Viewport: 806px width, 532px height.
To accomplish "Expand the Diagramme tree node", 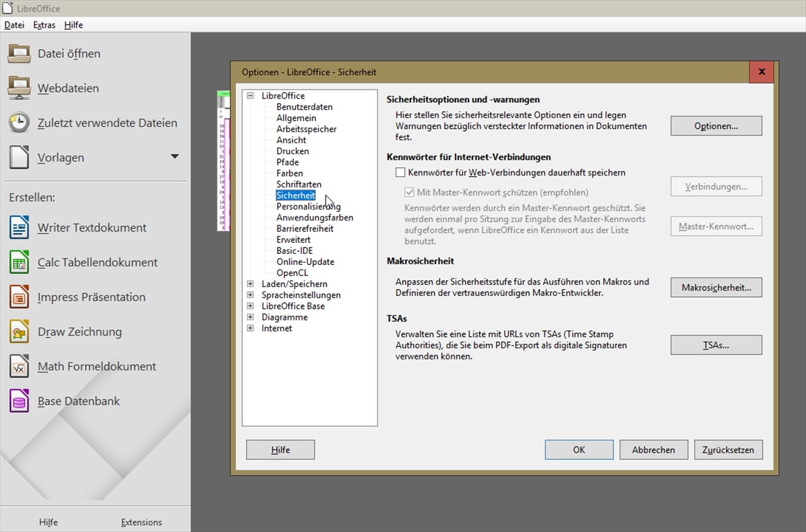I will pyautogui.click(x=251, y=317).
